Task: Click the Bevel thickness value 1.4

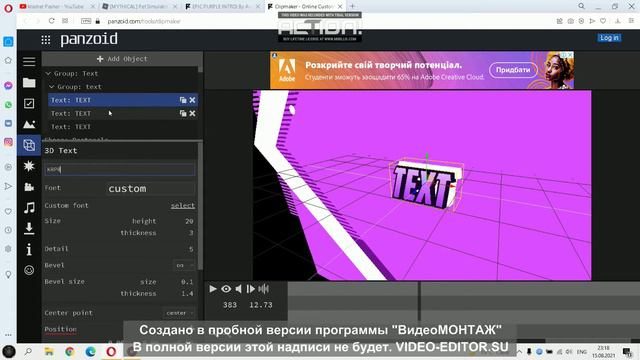Action: [187, 294]
